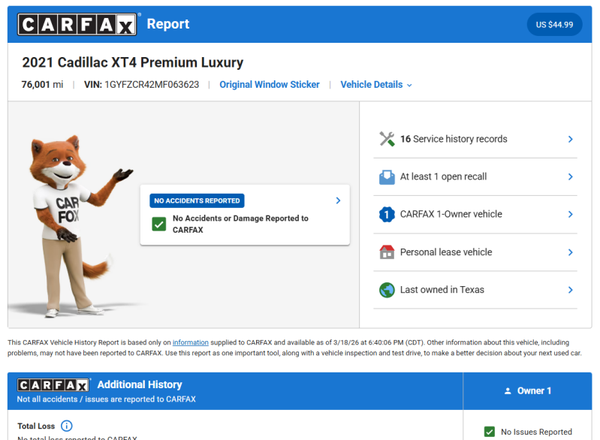Click the Total Loss info icon
The image size is (600, 440).
point(67,426)
